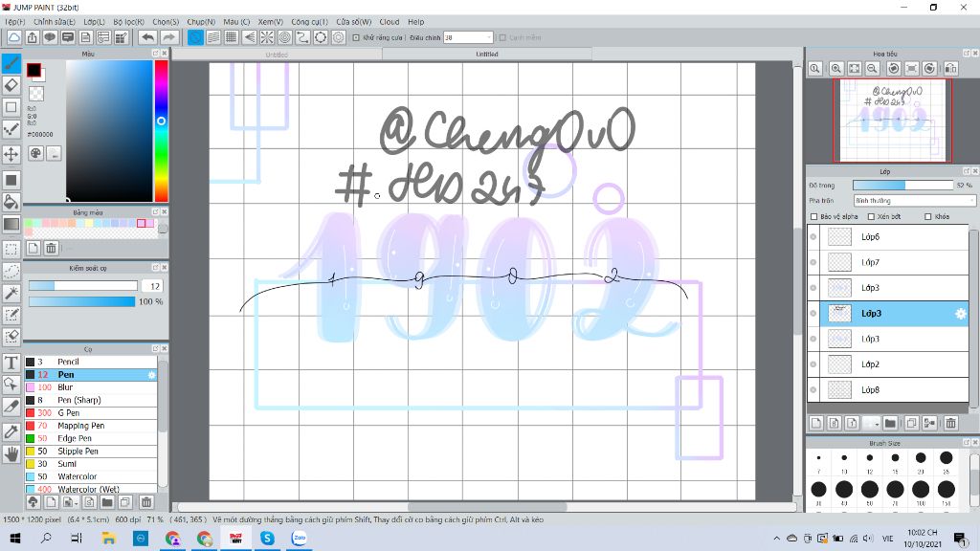980x551 pixels.
Task: Select the Blur brush
Action: coord(91,387)
